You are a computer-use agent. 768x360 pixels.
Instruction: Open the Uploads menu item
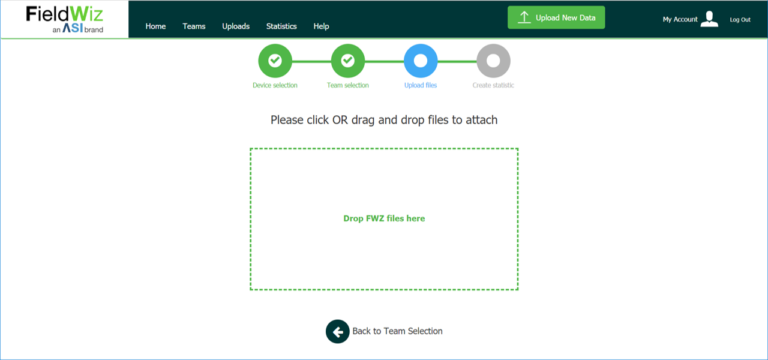pos(236,26)
